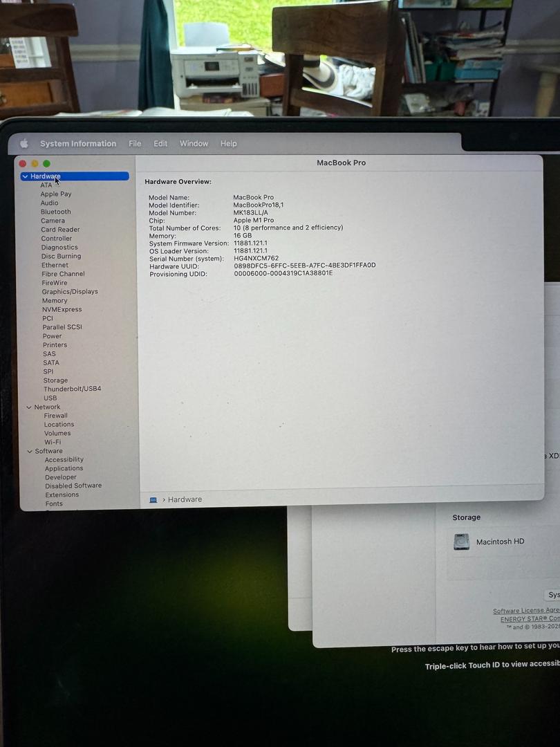Collapse the Hardware section

point(26,176)
